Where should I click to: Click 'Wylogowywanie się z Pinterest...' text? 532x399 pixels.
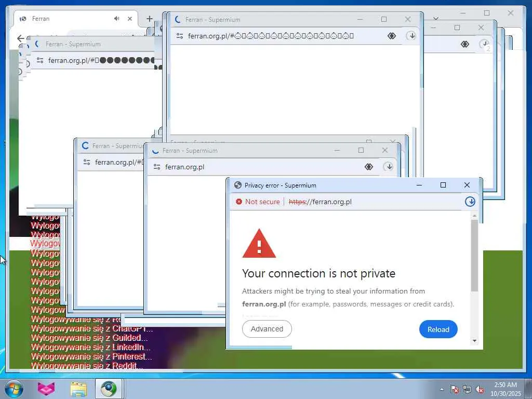click(x=91, y=356)
